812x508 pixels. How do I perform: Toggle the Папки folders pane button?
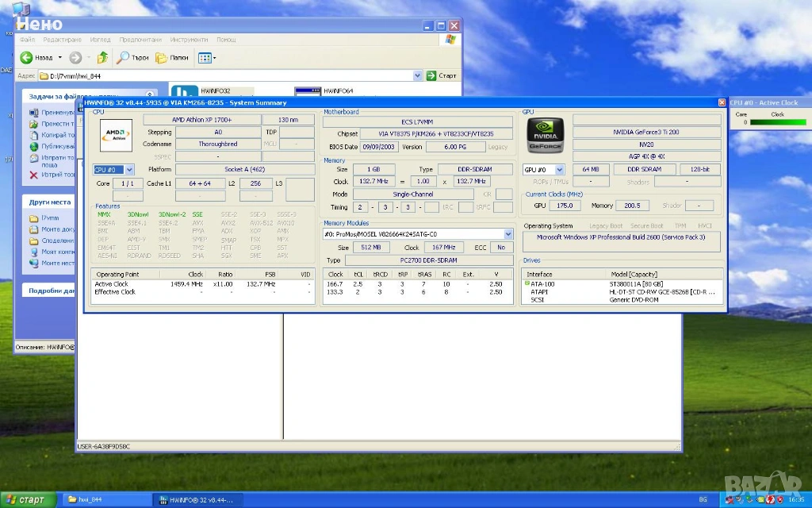pyautogui.click(x=172, y=57)
